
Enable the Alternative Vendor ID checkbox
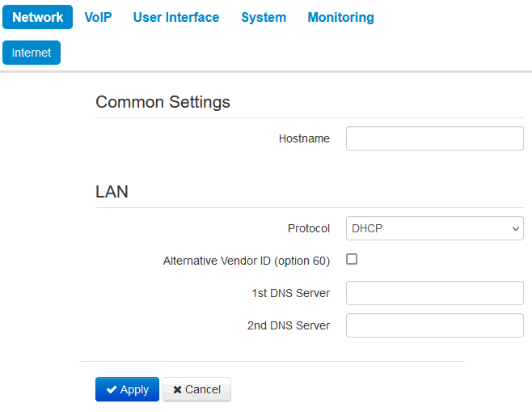click(352, 260)
